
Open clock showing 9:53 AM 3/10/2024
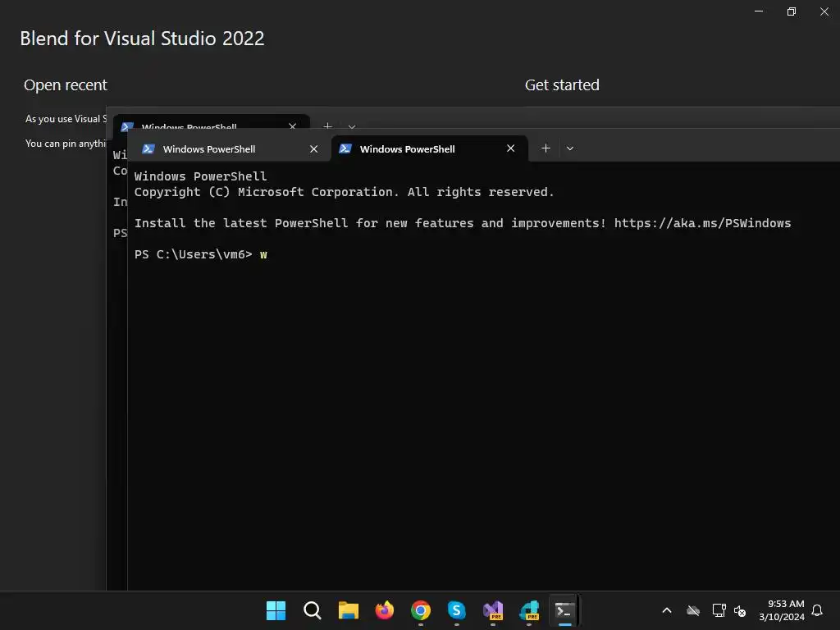[782, 610]
